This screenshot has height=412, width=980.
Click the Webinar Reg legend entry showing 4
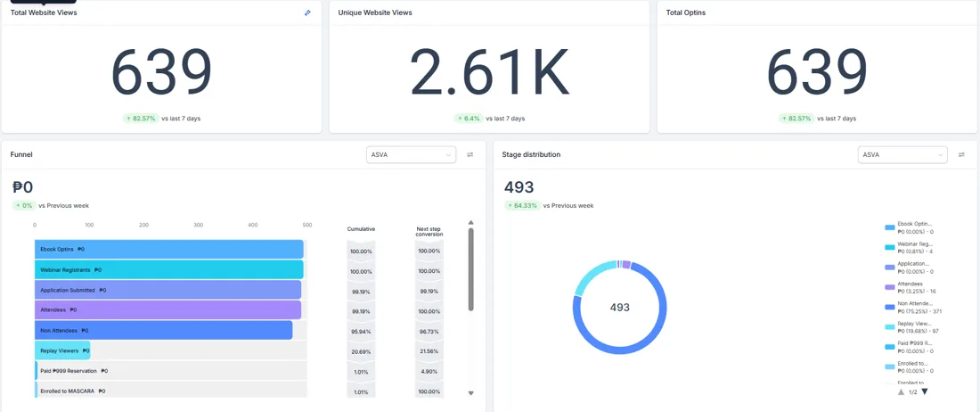pyautogui.click(x=909, y=247)
